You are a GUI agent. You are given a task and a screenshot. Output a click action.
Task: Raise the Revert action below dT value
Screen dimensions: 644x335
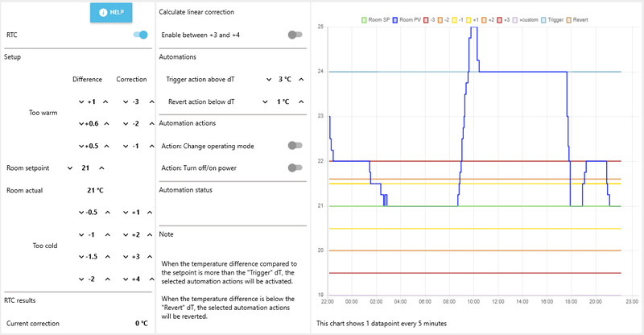coord(300,102)
